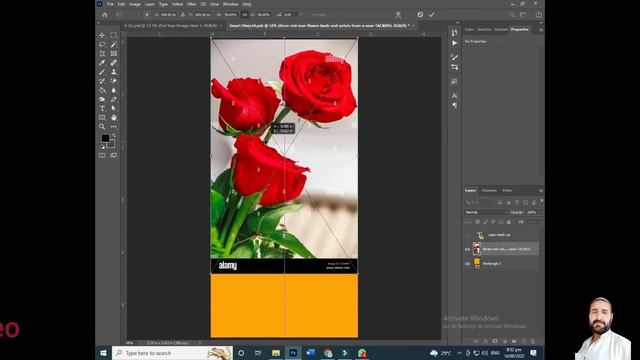This screenshot has height=360, width=640.
Task: Toggle Quick Mask mode below the color swatches
Action: pyautogui.click(x=102, y=156)
